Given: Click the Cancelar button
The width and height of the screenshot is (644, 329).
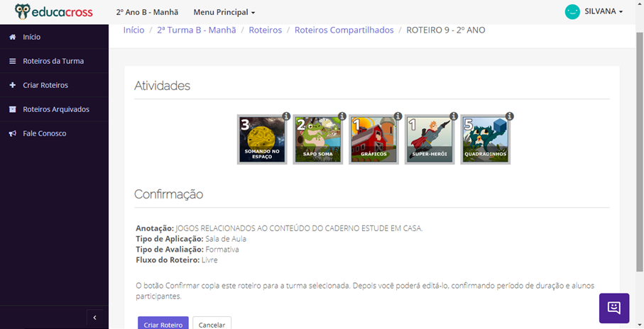Looking at the screenshot, I should point(212,324).
